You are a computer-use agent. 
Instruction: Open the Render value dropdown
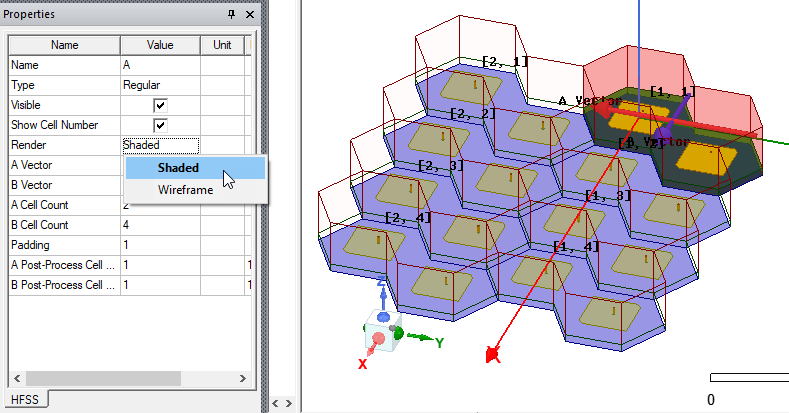pos(161,145)
